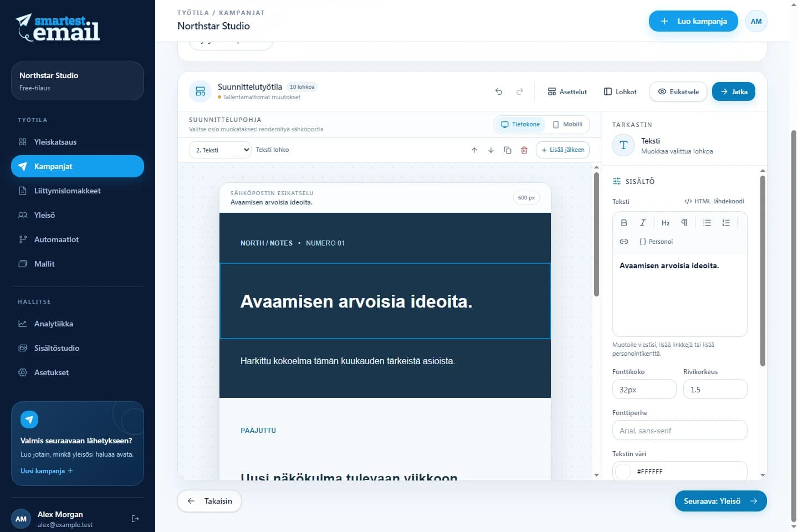
Task: Toggle HTML-lähdekoodi source mode
Action: (x=714, y=201)
